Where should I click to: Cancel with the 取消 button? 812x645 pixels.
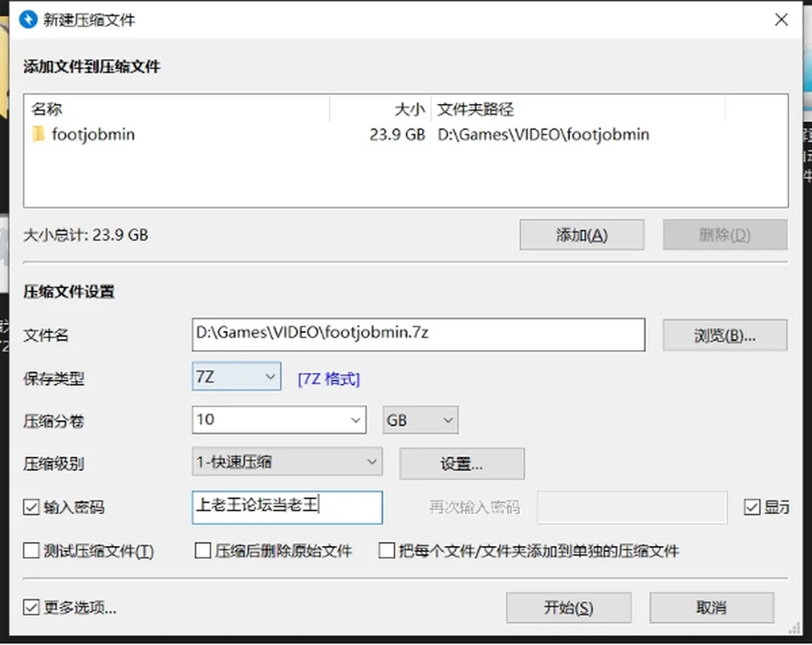[712, 607]
